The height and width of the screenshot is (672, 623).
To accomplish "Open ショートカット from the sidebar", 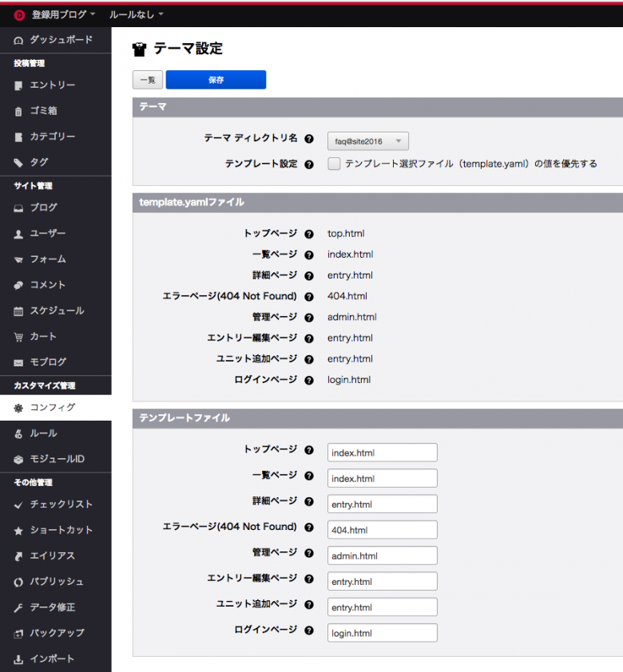I will pyautogui.click(x=61, y=530).
